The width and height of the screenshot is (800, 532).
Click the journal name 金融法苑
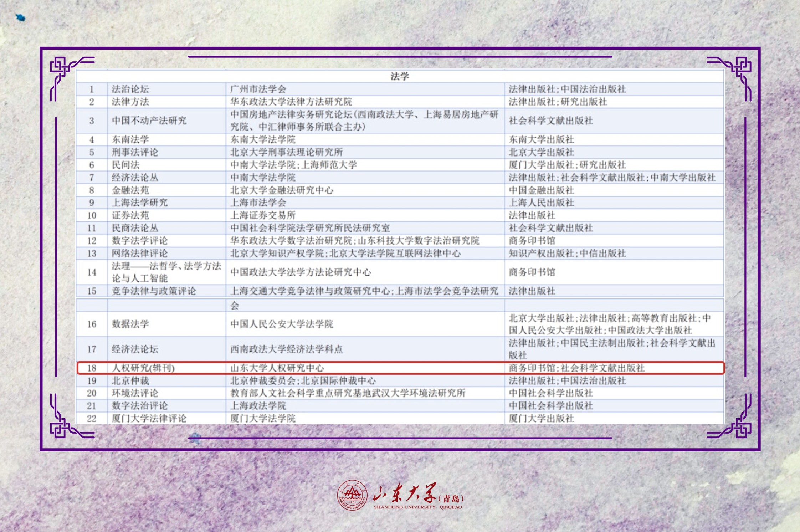pos(130,190)
